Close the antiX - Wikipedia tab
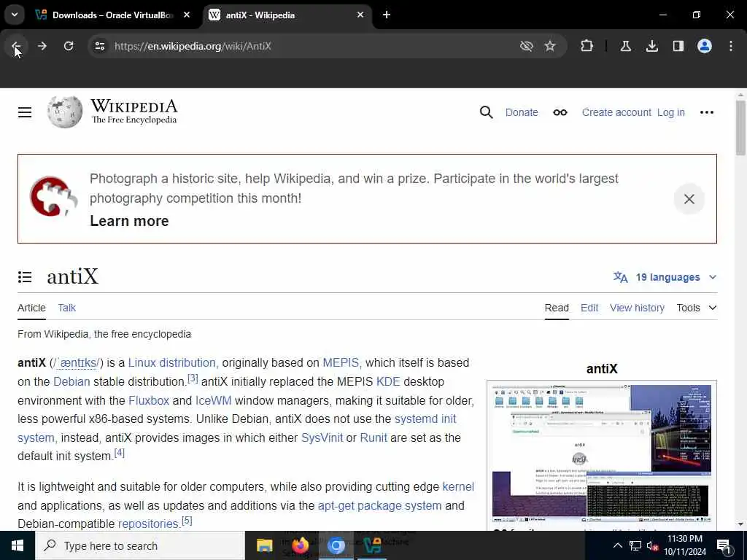Screen dimensions: 747x560 pos(360,15)
